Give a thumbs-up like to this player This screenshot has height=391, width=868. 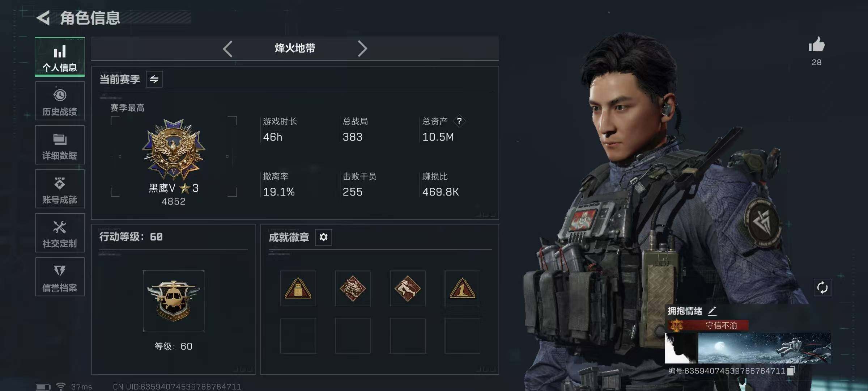coord(817,45)
